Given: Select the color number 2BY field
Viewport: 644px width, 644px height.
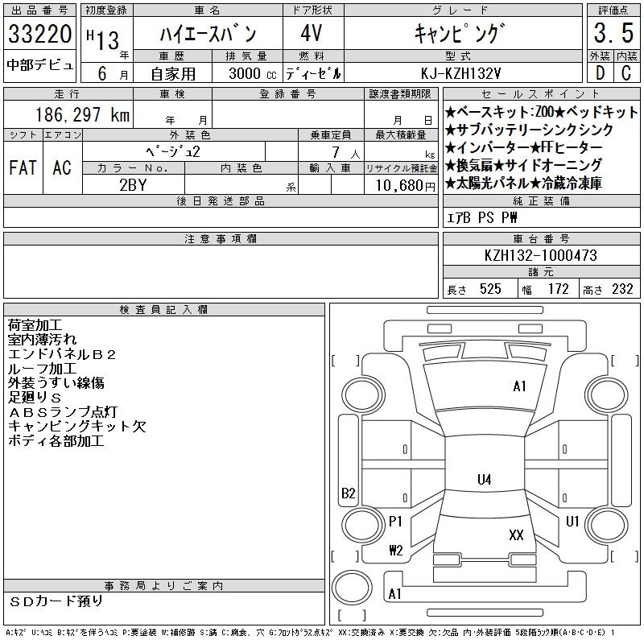Looking at the screenshot, I should (x=134, y=185).
